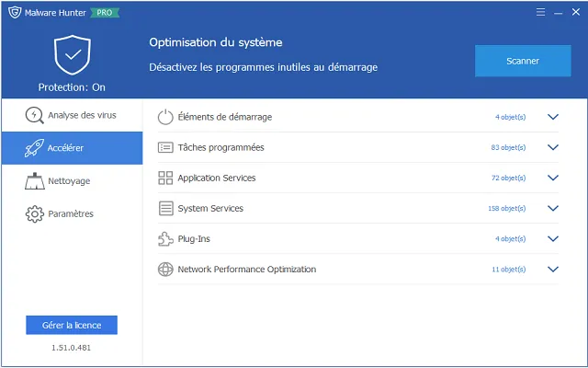The image size is (588, 368).
Task: Close the Malware Hunter window
Action: pyautogui.click(x=576, y=12)
